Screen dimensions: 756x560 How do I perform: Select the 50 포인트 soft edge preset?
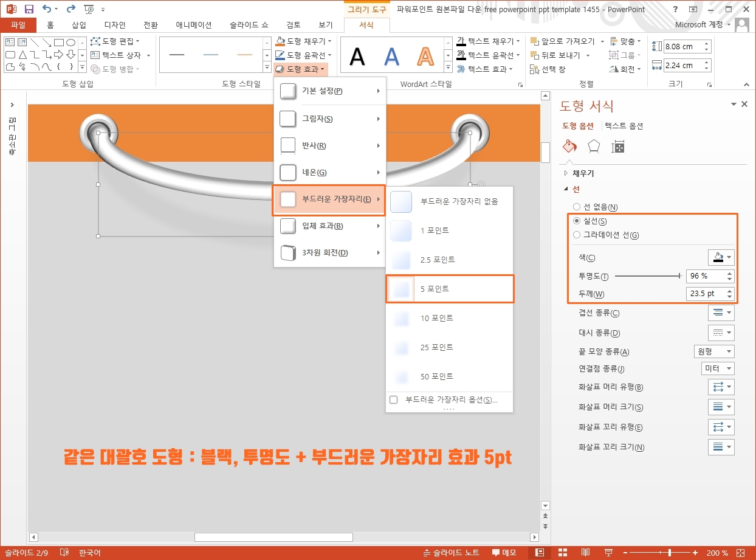tap(450, 376)
